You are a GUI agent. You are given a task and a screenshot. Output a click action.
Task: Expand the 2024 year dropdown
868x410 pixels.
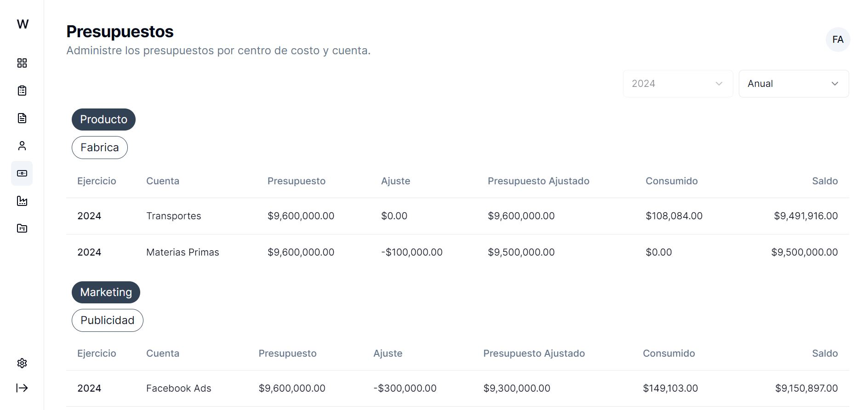tap(678, 84)
